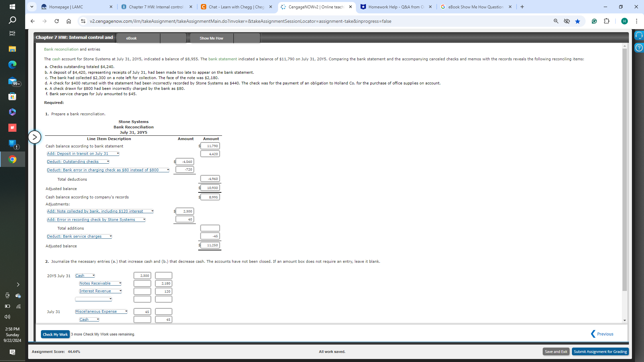This screenshot has width=644, height=362.
Task: Switch to the Chat - Learn with Chegg tab
Action: click(x=236, y=7)
